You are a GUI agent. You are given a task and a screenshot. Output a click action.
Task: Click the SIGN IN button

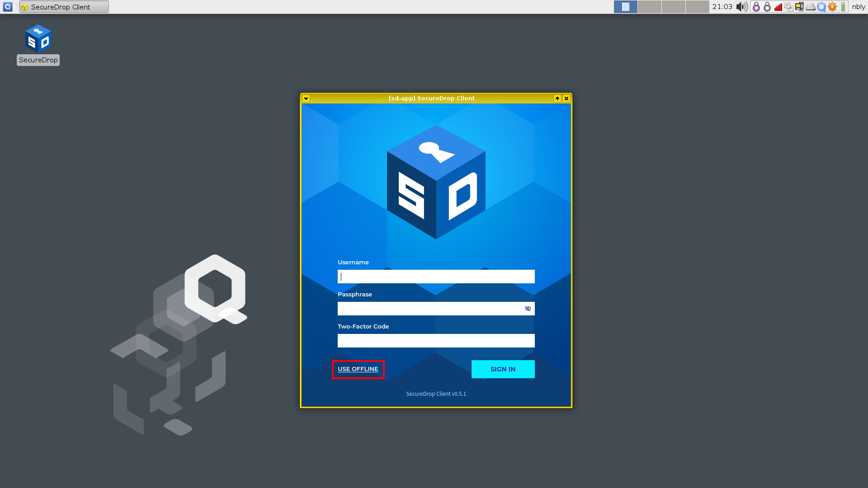pos(503,369)
